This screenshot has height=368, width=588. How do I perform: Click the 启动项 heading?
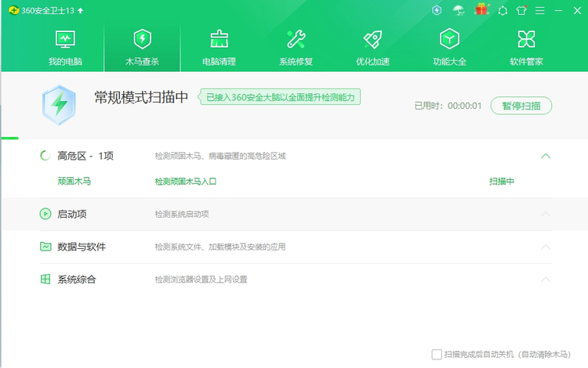[x=72, y=215]
